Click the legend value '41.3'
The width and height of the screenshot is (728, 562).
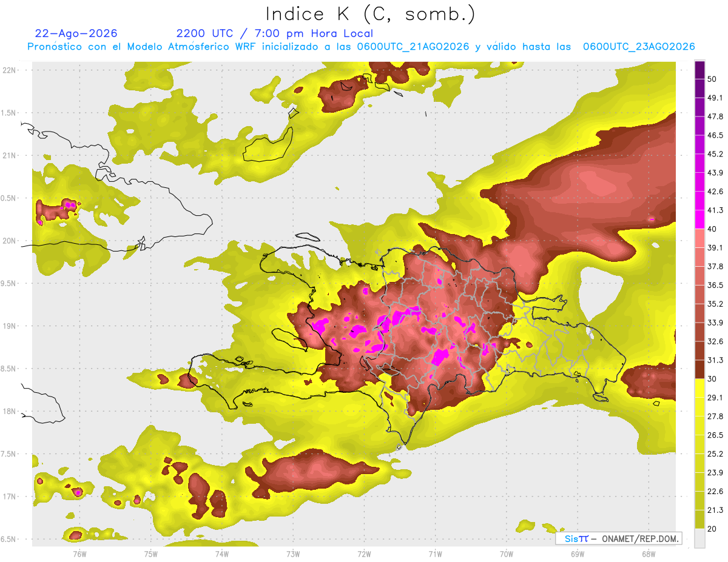click(x=716, y=210)
